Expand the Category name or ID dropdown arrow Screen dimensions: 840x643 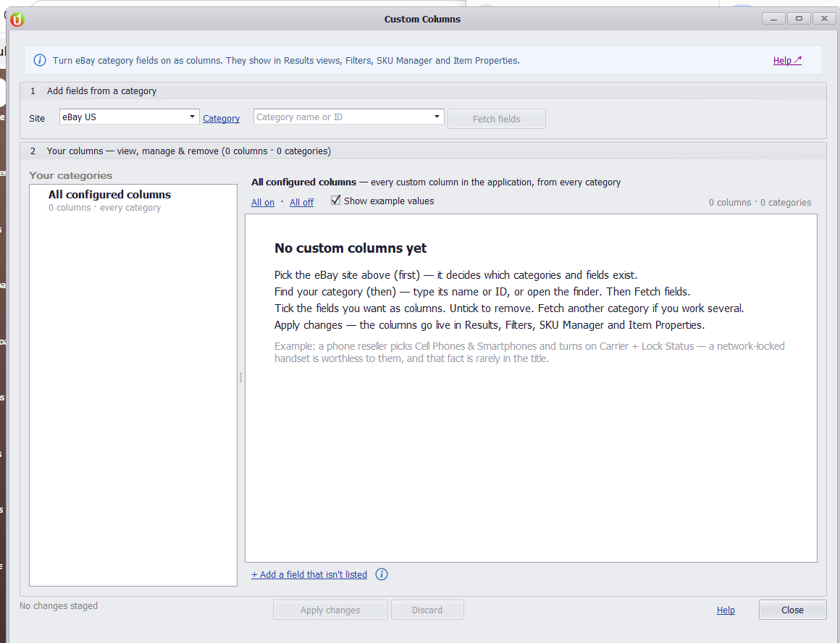tap(437, 117)
